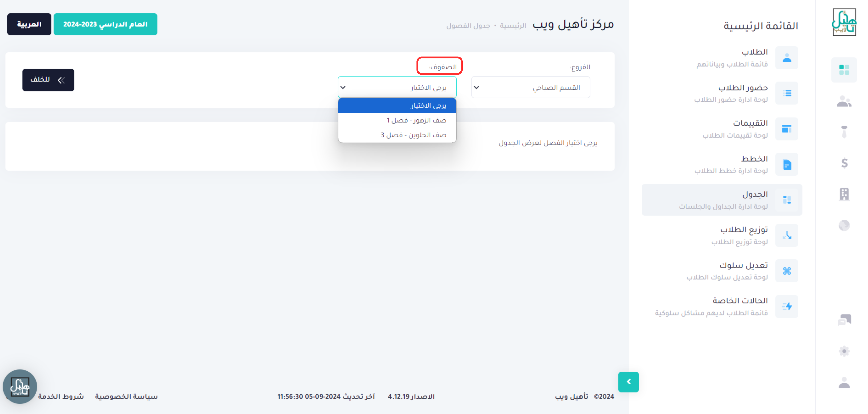Screen dimensions: 868x414
Task: Click the Taheel Web logo at top right
Action: [x=844, y=22]
